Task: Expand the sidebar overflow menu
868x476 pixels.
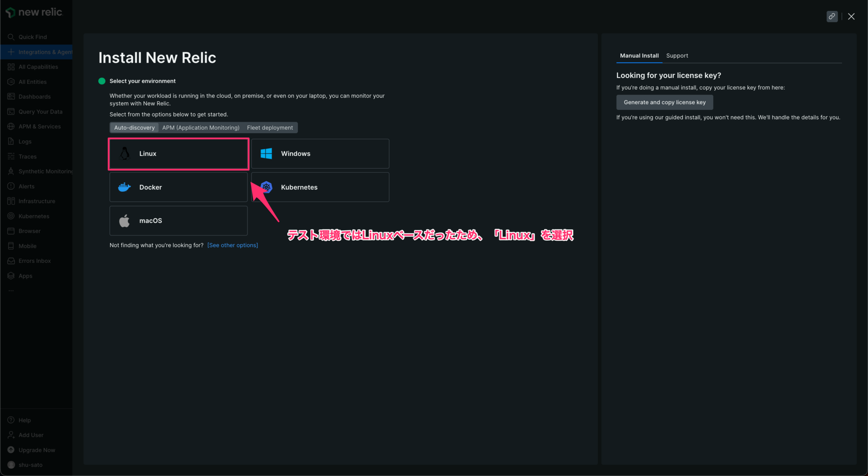Action: 11,290
